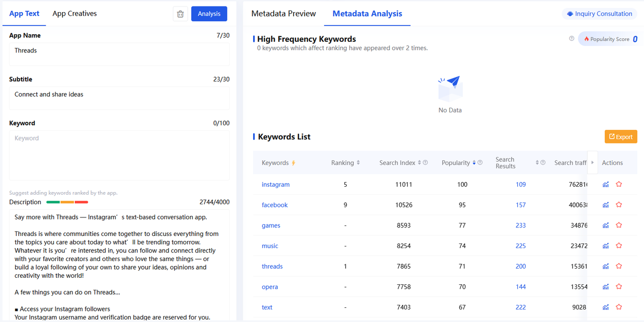Click Popularity Score badge

tap(610, 39)
